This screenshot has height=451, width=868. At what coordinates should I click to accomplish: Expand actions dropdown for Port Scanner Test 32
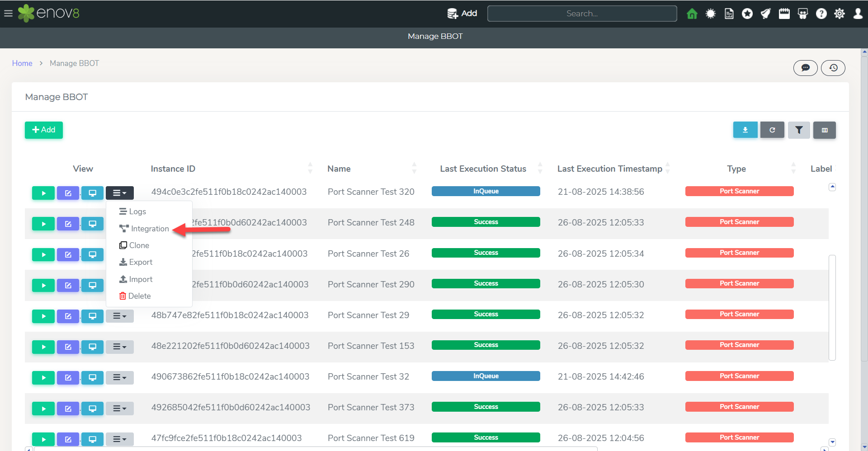[120, 378]
